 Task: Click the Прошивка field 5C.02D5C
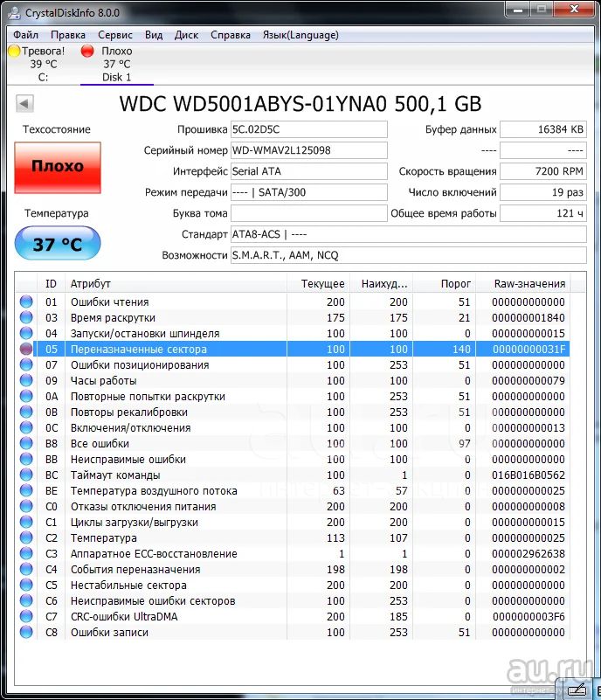(x=308, y=129)
